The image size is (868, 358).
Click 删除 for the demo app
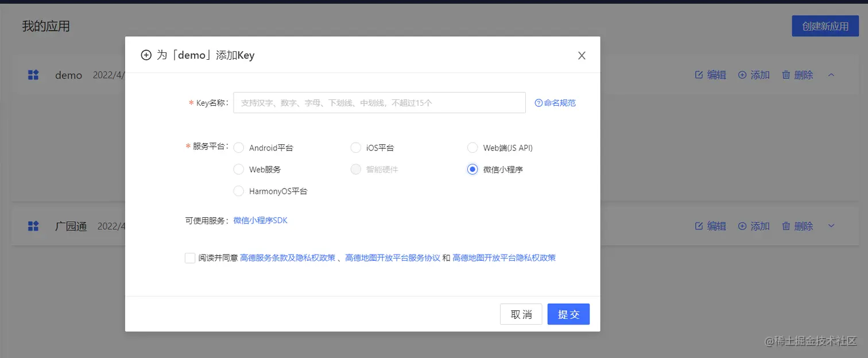click(x=797, y=75)
